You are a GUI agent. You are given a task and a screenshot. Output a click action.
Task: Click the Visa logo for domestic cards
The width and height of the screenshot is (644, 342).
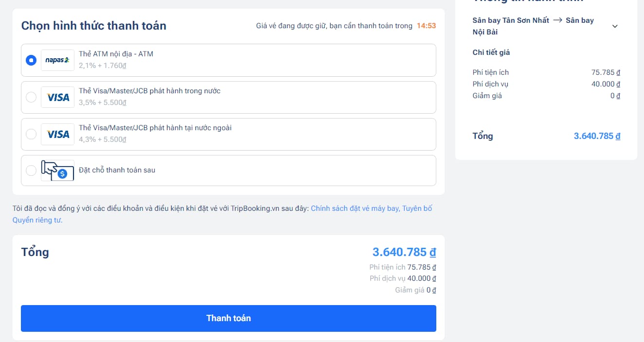point(57,97)
